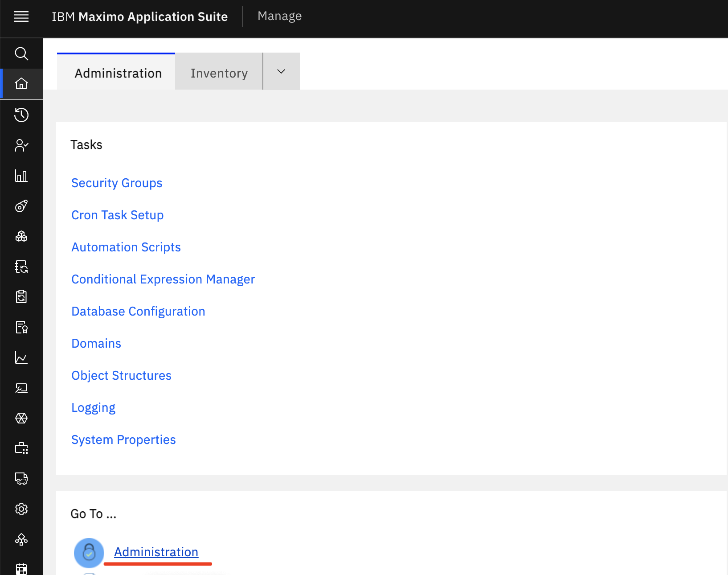Open the Object Structures link
Screen dimensions: 728x575
coord(121,376)
